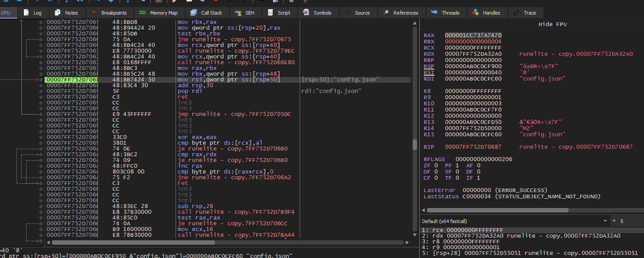Switch to the Symbols tab

pyautogui.click(x=318, y=12)
